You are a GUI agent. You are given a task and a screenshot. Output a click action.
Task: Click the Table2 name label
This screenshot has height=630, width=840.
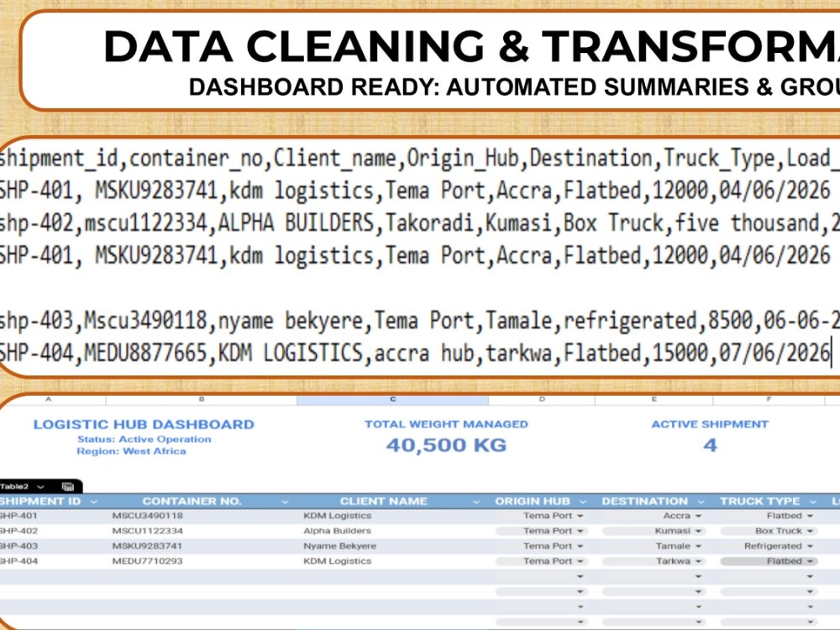[14, 487]
